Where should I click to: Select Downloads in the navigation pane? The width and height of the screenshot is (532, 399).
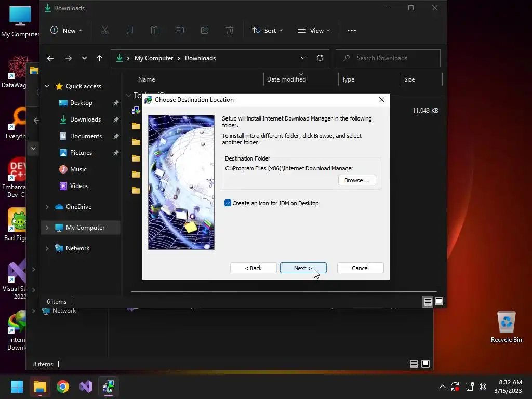pyautogui.click(x=86, y=119)
